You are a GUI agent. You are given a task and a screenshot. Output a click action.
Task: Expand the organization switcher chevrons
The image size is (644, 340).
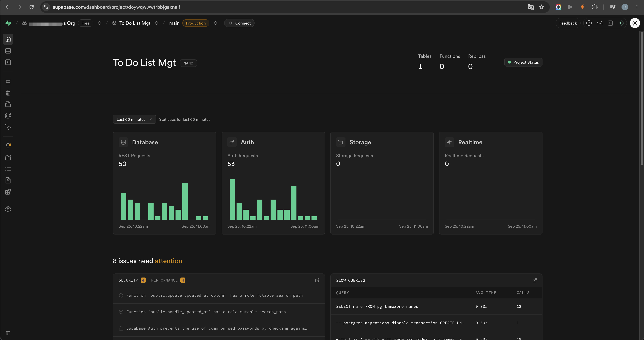pyautogui.click(x=99, y=23)
